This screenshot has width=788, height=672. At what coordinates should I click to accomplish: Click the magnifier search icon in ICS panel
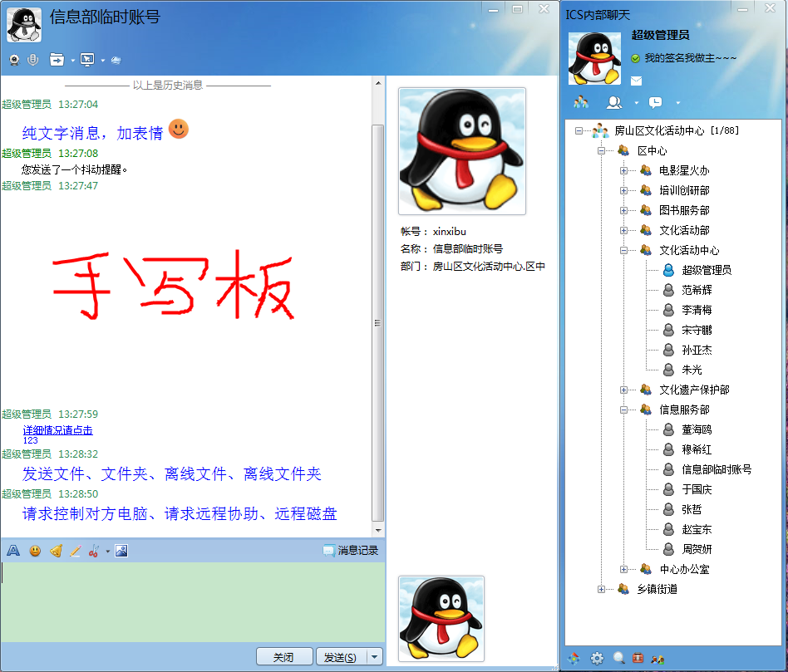click(x=619, y=658)
